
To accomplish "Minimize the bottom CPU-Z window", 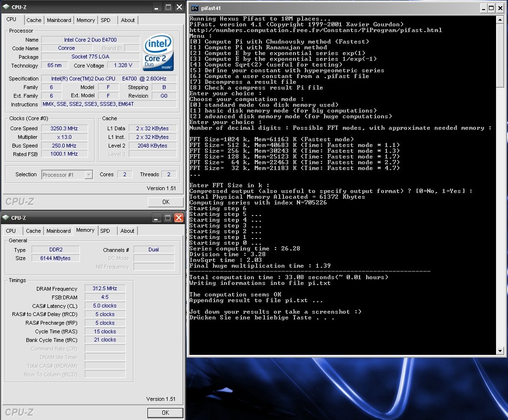I will click(156, 218).
